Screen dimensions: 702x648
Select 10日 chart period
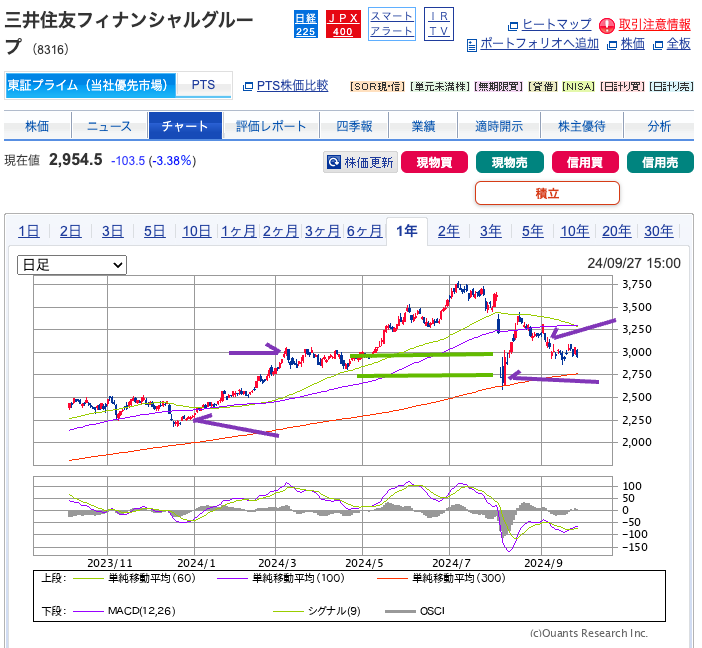pyautogui.click(x=197, y=231)
